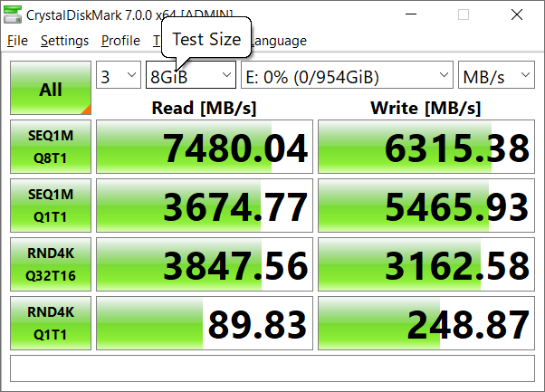Run the SEQ1M Q8T1 test
545x392 pixels.
click(51, 147)
